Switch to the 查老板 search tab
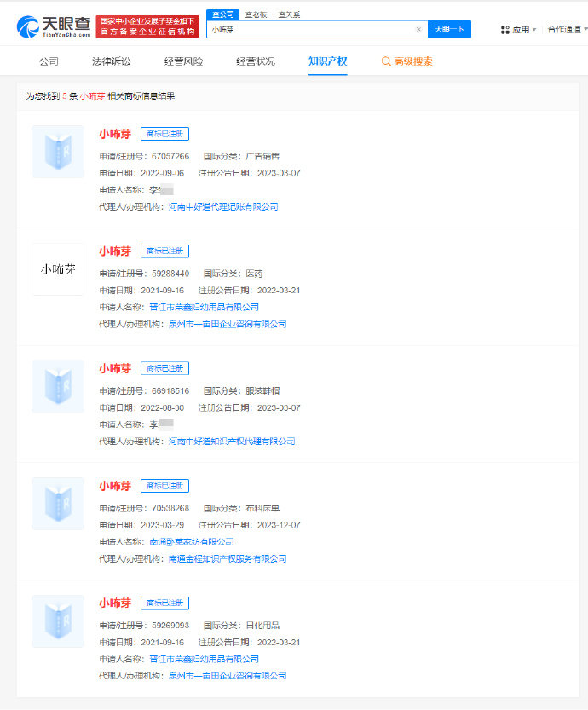The height and width of the screenshot is (710, 588). [256, 15]
